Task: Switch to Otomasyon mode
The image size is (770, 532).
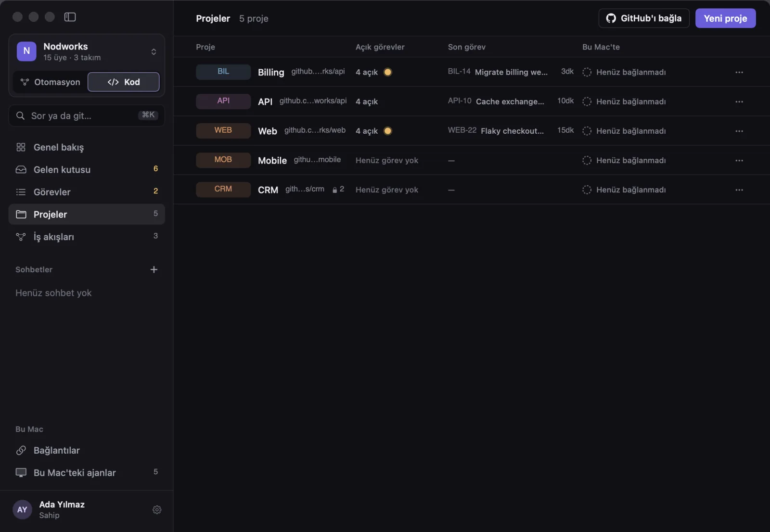Action: point(50,82)
